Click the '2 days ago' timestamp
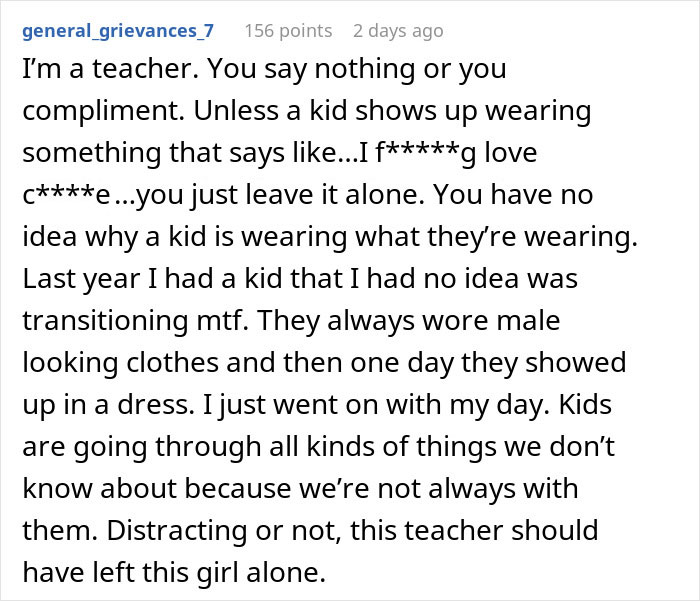Viewport: 700px width, 601px height. [x=397, y=31]
